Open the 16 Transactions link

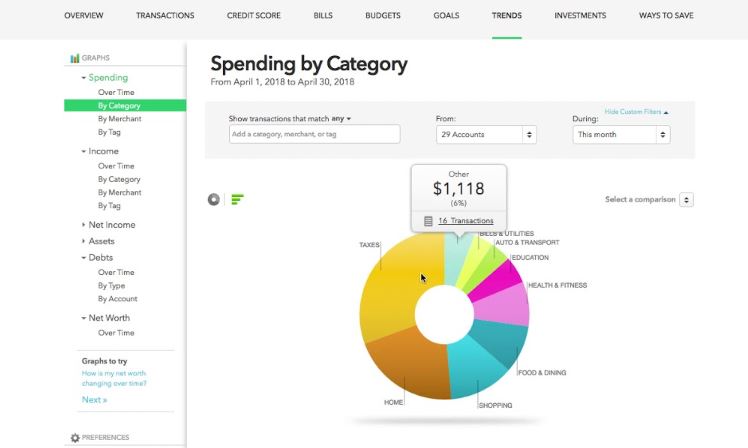(x=466, y=221)
